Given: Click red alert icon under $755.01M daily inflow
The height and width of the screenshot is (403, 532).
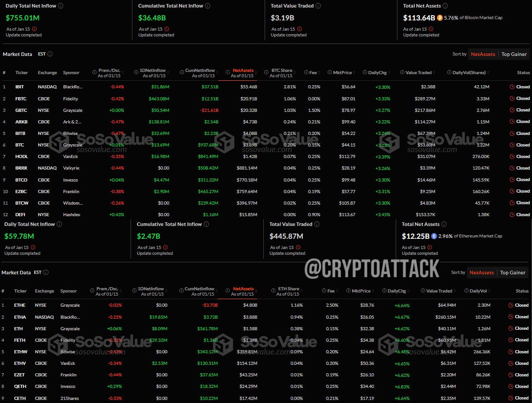Looking at the screenshot, I should pyautogui.click(x=34, y=29).
